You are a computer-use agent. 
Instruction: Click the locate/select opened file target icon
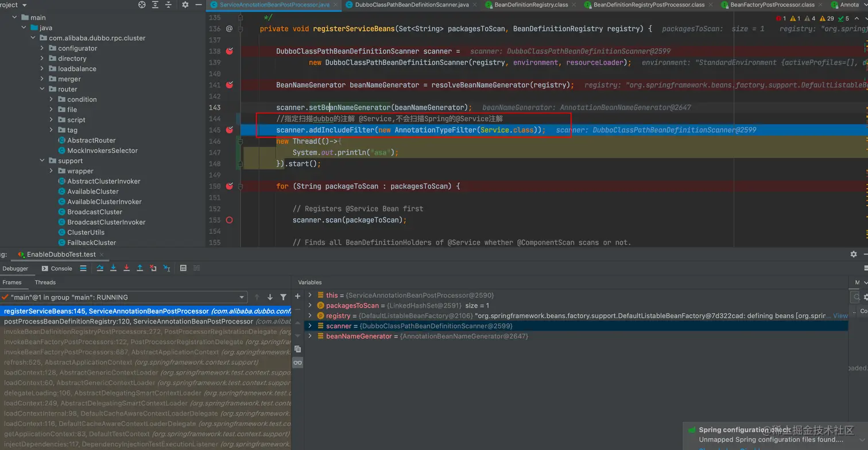[142, 5]
